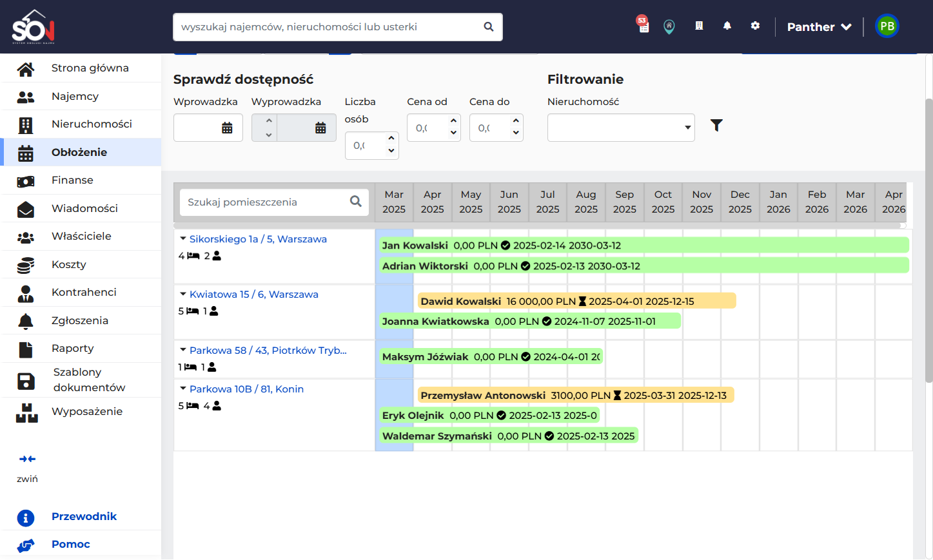The height and width of the screenshot is (560, 933).
Task: Collapse the Parkowa 10B / 81 row
Action: [183, 389]
